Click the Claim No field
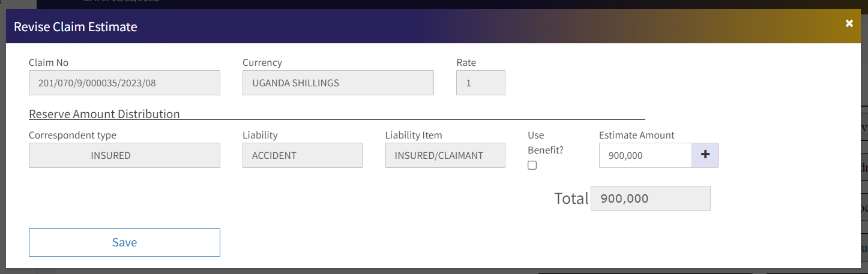Viewport: 868px width, 274px height. (x=124, y=83)
